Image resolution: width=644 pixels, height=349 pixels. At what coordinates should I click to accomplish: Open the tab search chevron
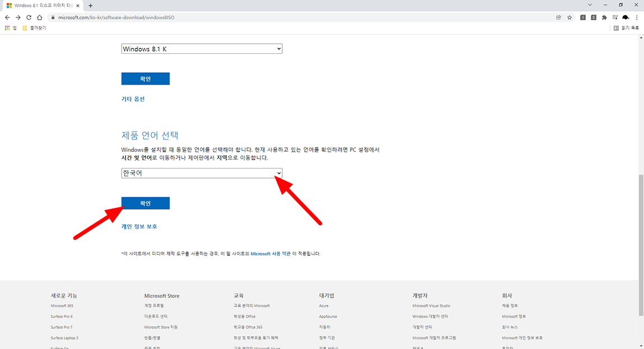coord(590,5)
